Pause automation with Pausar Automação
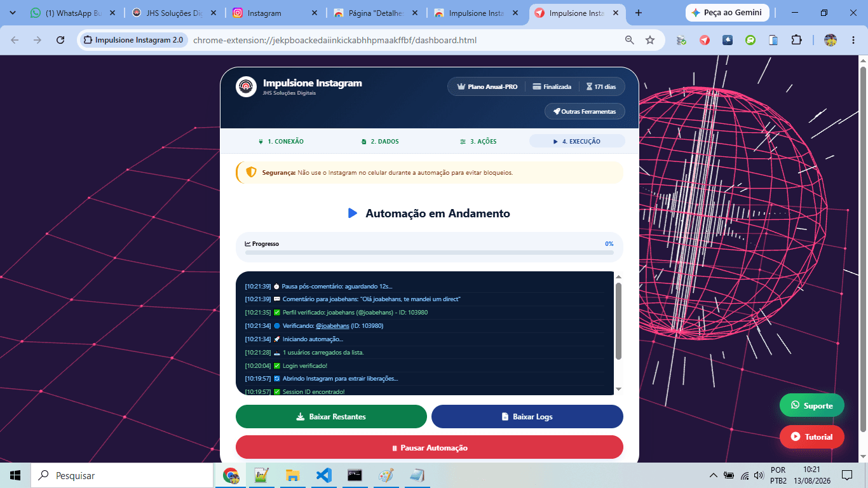The width and height of the screenshot is (868, 488). click(x=430, y=447)
